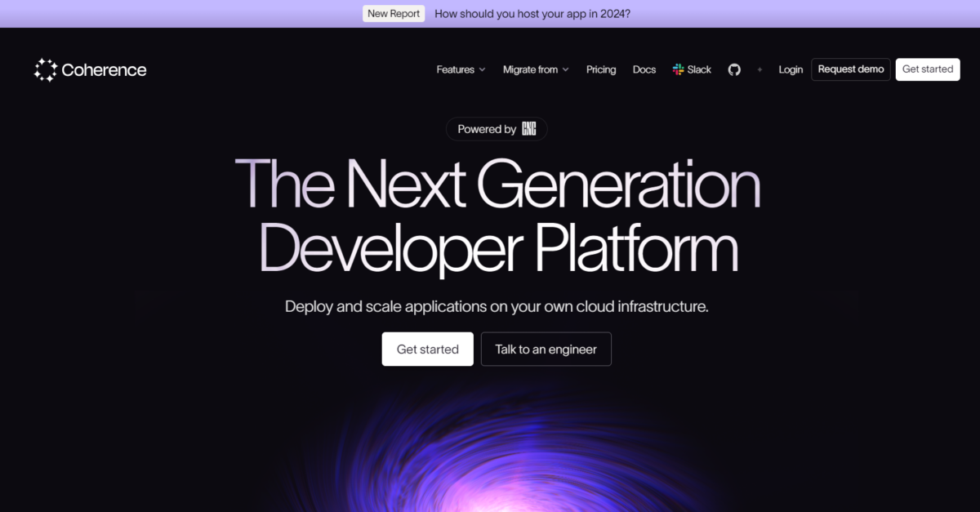Select Talk to an engineer

(546, 349)
